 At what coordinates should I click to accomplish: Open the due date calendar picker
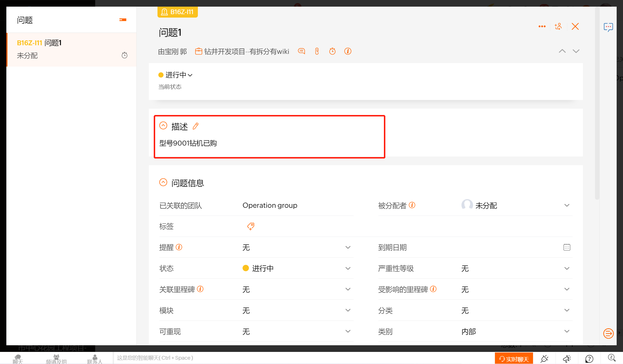pos(566,247)
